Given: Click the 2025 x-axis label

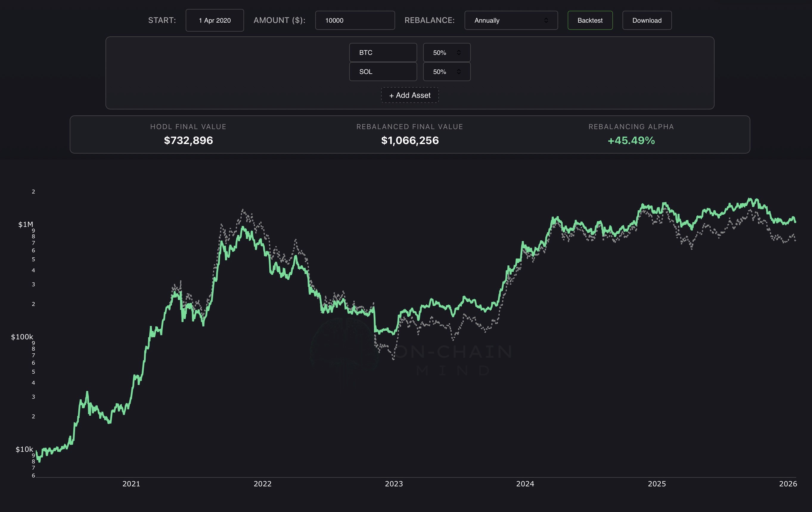Looking at the screenshot, I should click(x=656, y=484).
